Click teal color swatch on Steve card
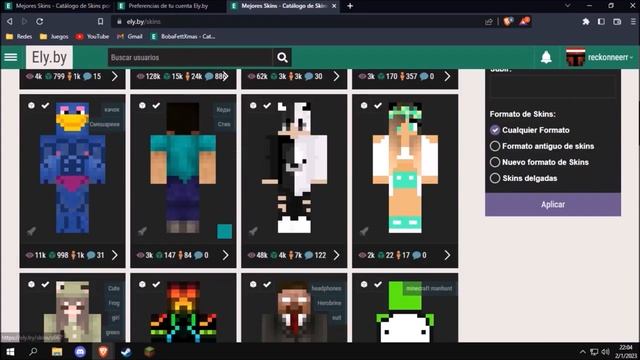640x360 pixels. (224, 231)
